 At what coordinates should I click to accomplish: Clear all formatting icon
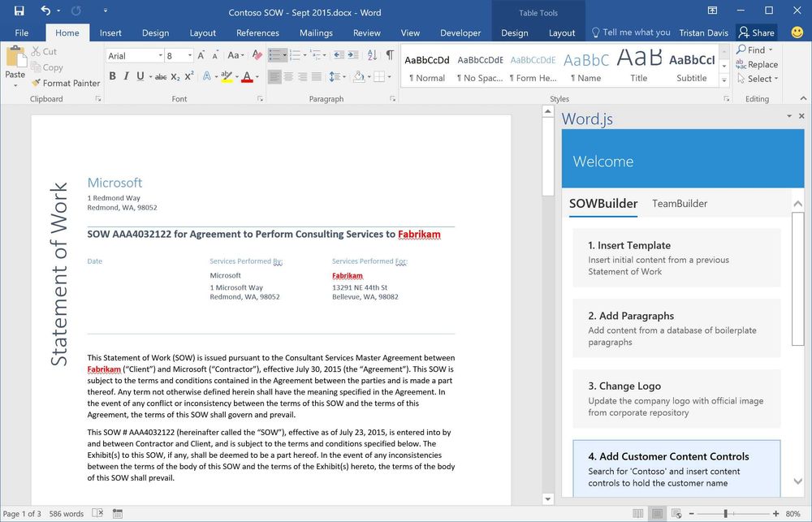257,55
